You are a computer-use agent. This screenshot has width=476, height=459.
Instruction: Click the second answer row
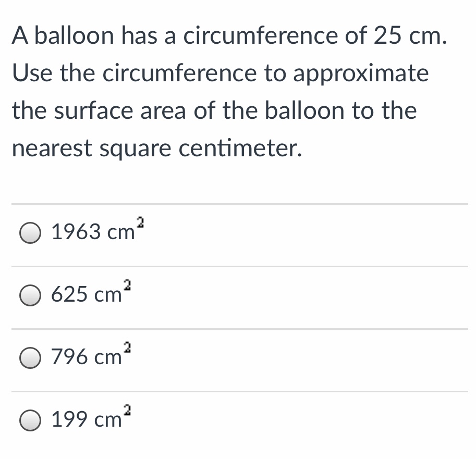click(x=238, y=295)
